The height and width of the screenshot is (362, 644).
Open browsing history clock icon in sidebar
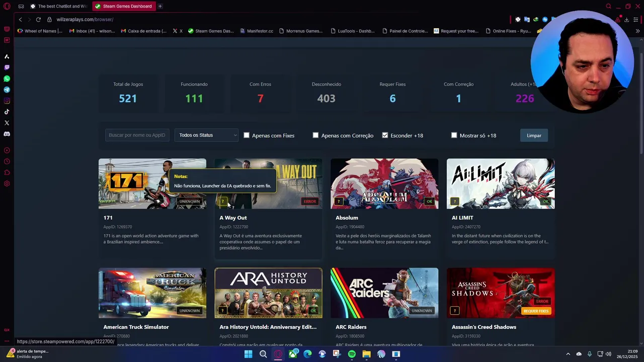(x=7, y=161)
